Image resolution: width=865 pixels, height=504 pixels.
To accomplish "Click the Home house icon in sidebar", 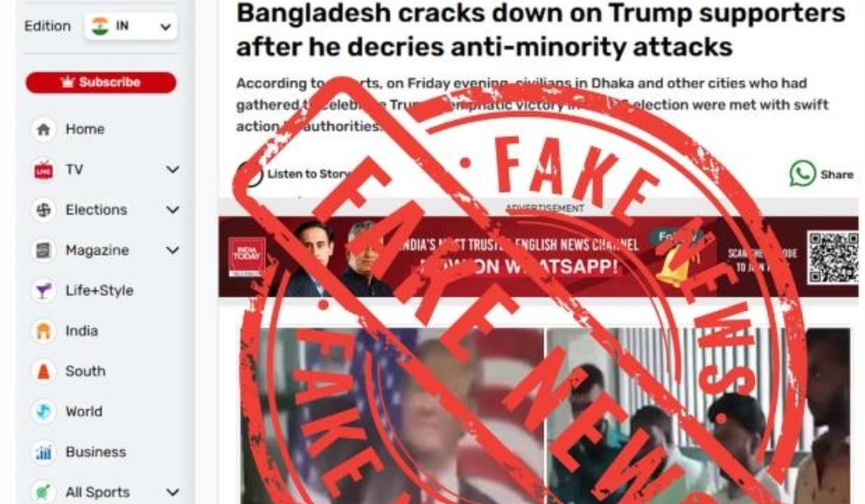I will tap(43, 129).
